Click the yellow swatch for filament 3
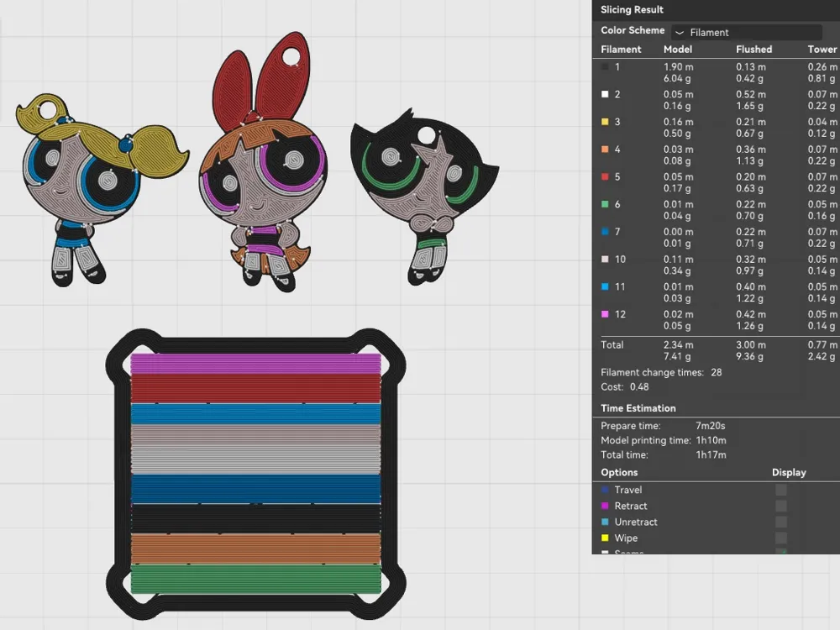Screen dimensions: 840x630 pos(605,122)
